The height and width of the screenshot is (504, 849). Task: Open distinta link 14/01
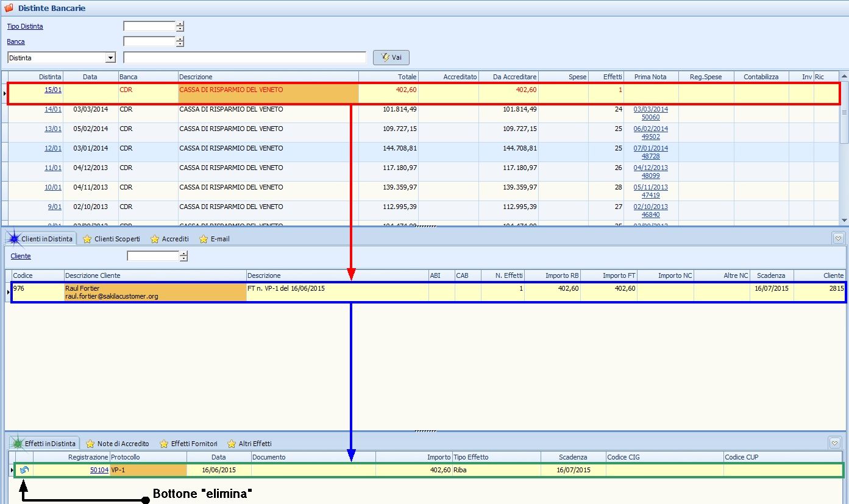(x=53, y=110)
